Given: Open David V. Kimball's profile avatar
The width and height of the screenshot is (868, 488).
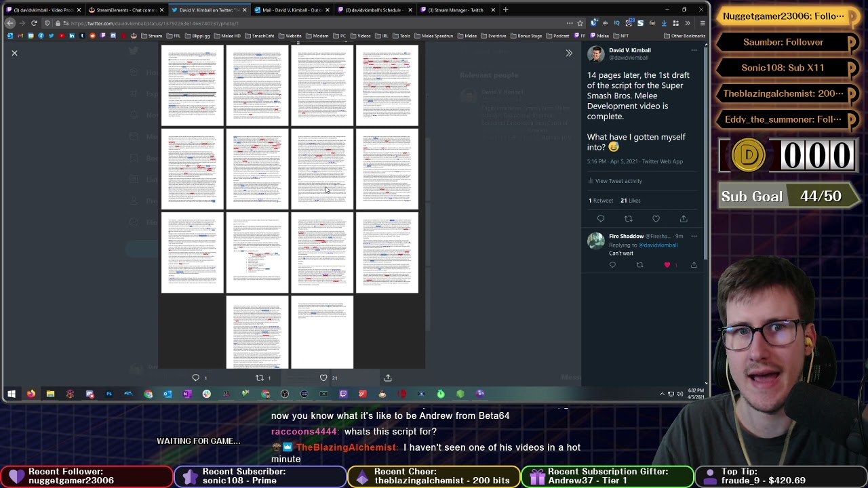Looking at the screenshot, I should [595, 54].
